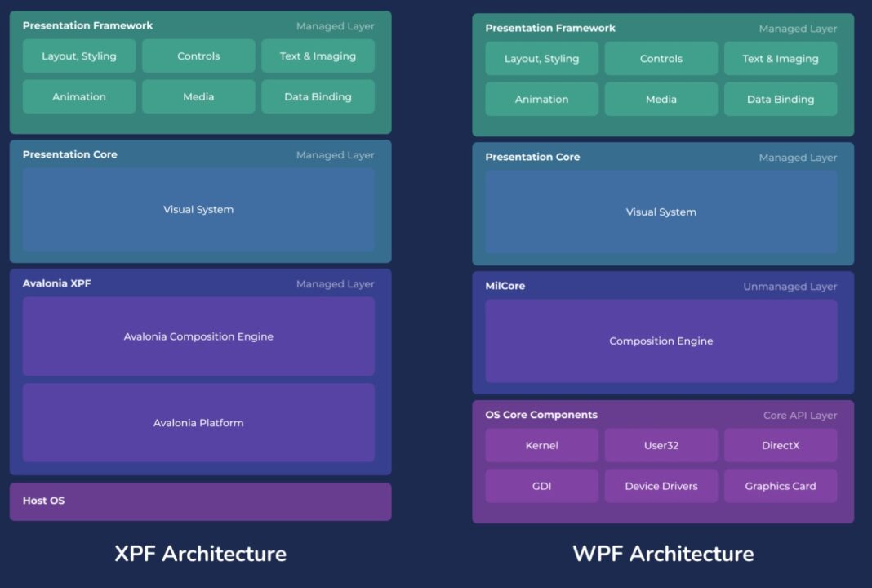The image size is (872, 588).
Task: Click the XPF Data Binding block
Action: [x=318, y=97]
